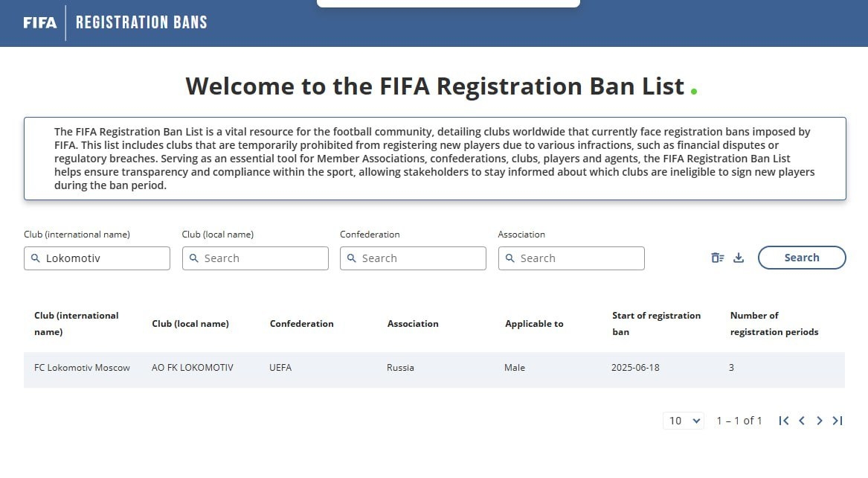This screenshot has height=478, width=868.
Task: Click the previous page chevron
Action: point(801,421)
